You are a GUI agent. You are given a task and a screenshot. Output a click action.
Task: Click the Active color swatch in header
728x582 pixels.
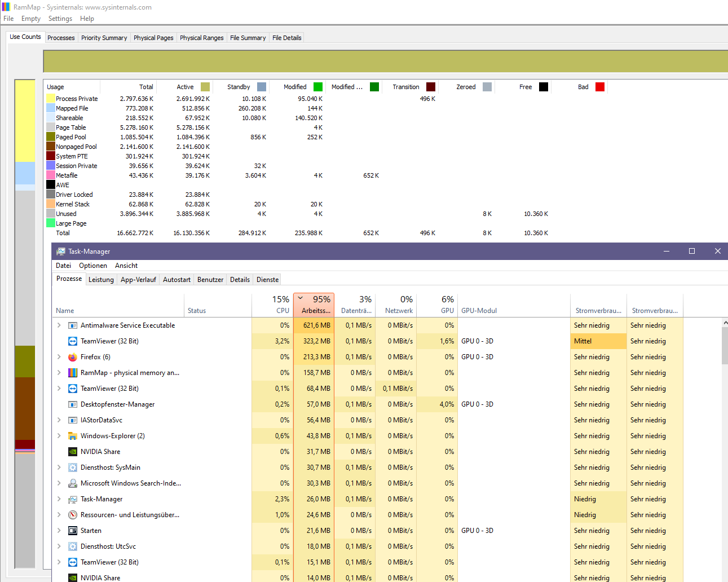click(205, 87)
